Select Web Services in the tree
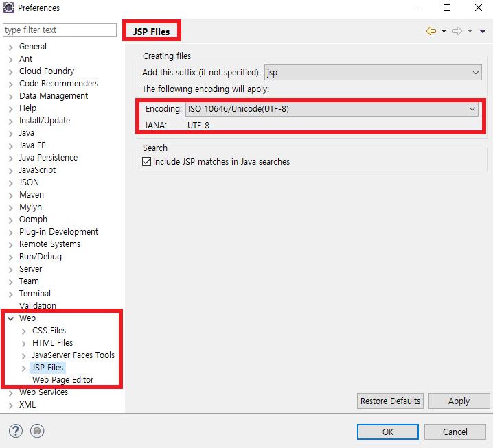Image resolution: width=493 pixels, height=448 pixels. tap(43, 392)
